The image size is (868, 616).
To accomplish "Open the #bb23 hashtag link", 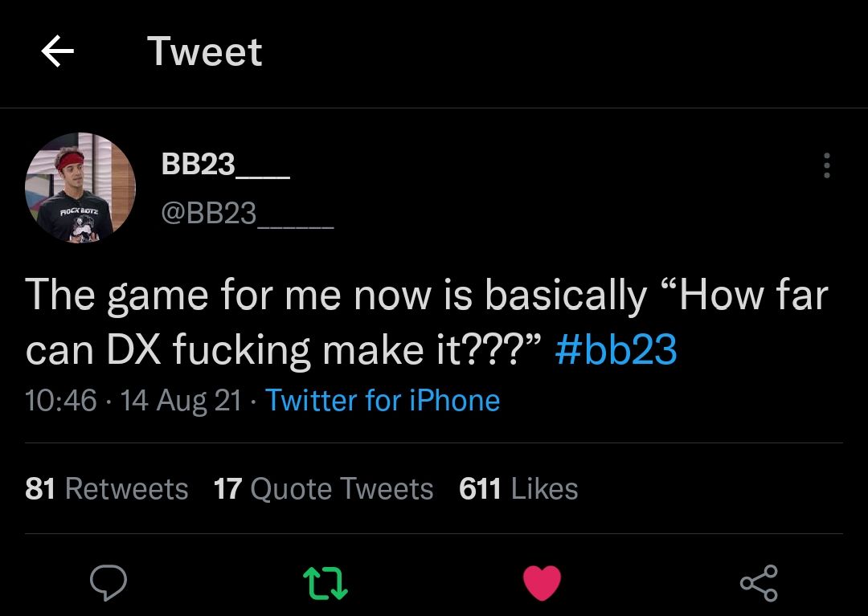I will (x=616, y=350).
